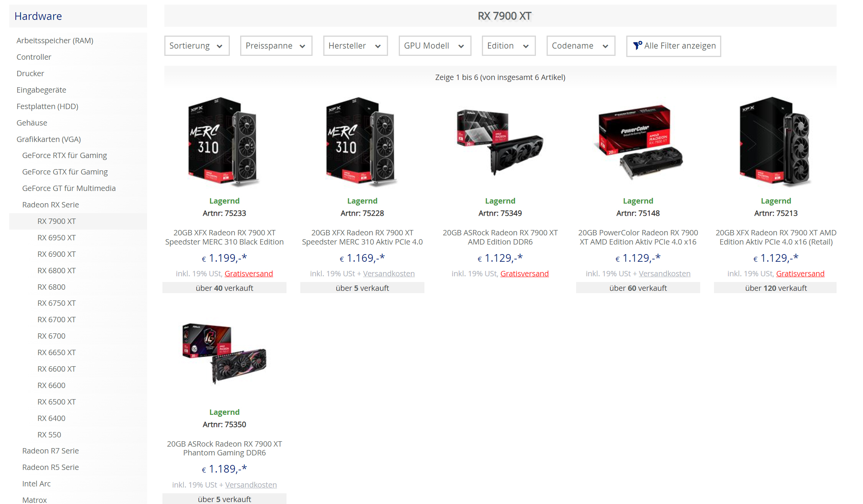Open Arbeitsspeicher (RAM) category

point(55,41)
